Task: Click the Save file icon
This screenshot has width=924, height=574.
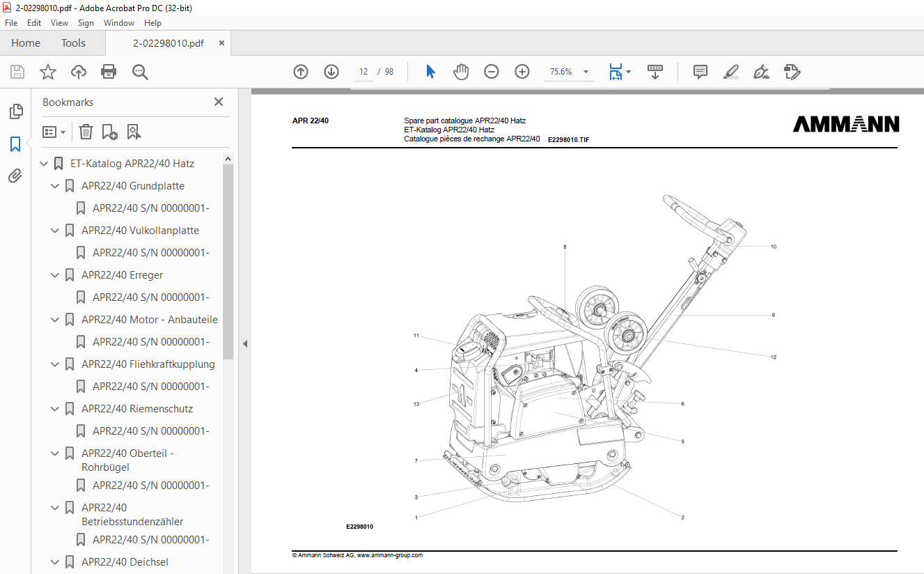Action: click(x=17, y=72)
